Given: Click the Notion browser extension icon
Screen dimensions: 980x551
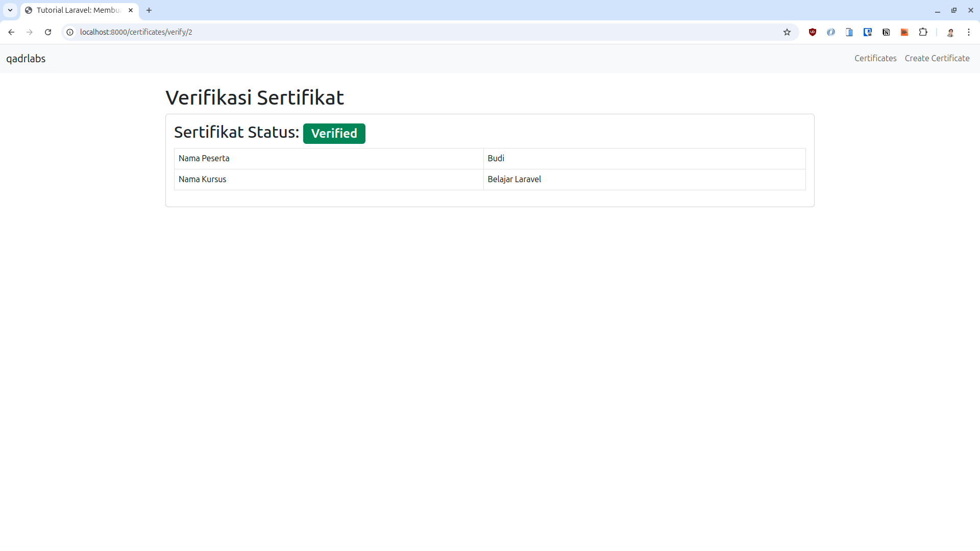Looking at the screenshot, I should 887,32.
